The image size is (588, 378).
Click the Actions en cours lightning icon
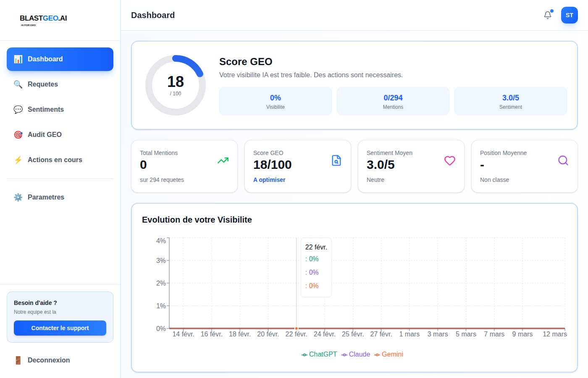point(18,160)
